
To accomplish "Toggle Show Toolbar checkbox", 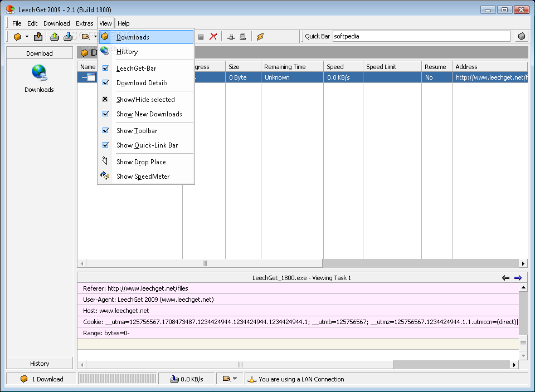I will (106, 130).
